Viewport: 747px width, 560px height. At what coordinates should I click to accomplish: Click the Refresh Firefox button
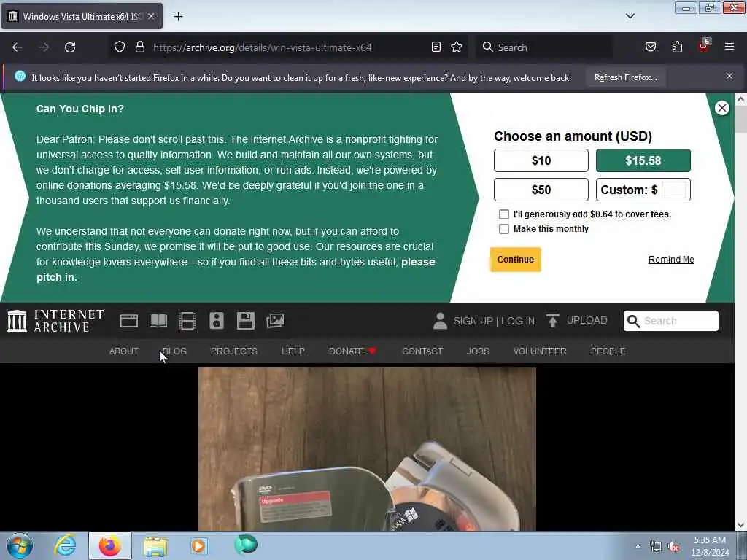click(x=625, y=77)
